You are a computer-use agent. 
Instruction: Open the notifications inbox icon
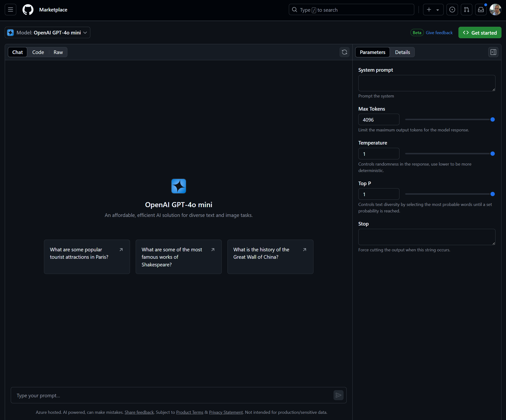coord(481,10)
